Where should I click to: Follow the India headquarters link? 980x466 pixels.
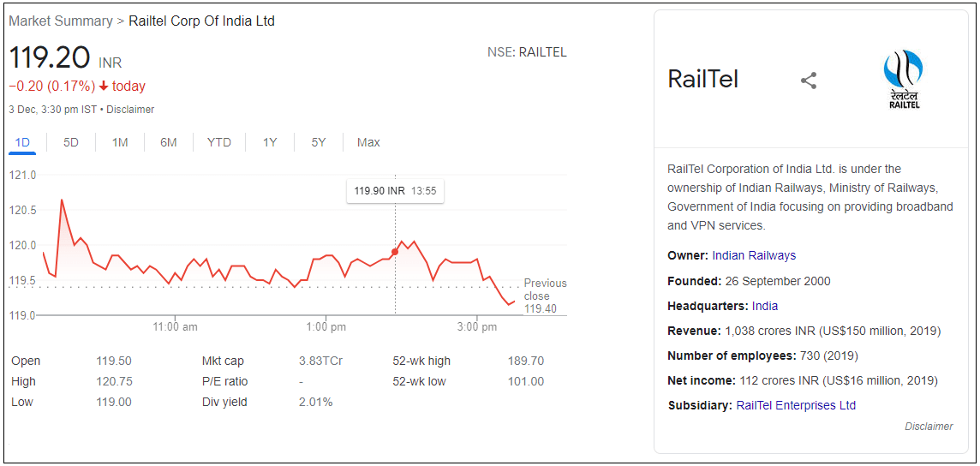point(765,306)
